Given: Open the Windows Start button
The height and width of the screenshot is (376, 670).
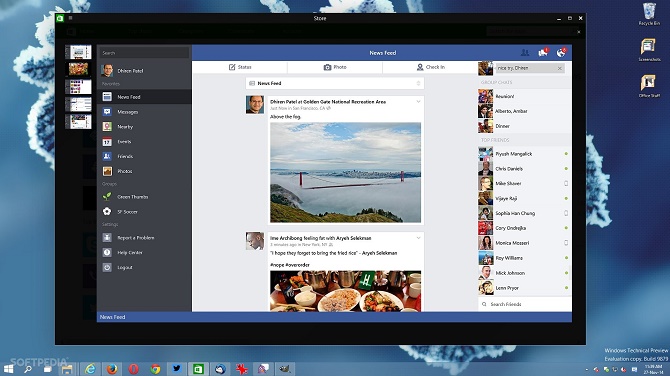Looking at the screenshot, I should (9, 369).
